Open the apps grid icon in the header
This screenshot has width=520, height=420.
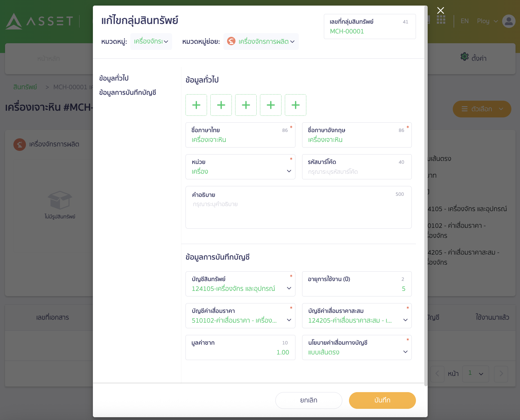(x=441, y=20)
